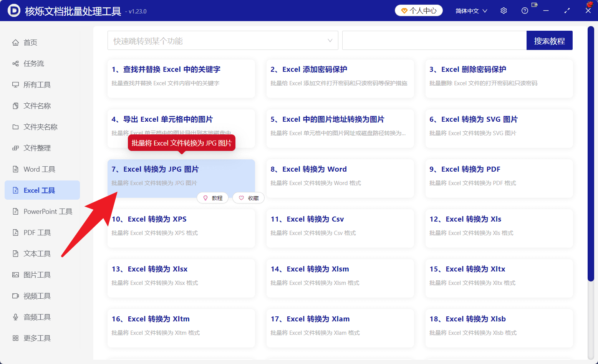Open Excel 转换为 Xltx card
Image resolution: width=598 pixels, height=364 pixels.
(x=499, y=278)
